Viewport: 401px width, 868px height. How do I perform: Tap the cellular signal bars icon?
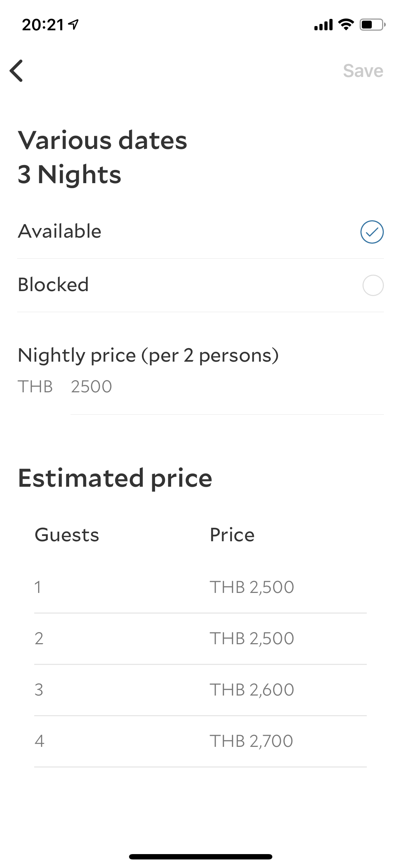(323, 25)
